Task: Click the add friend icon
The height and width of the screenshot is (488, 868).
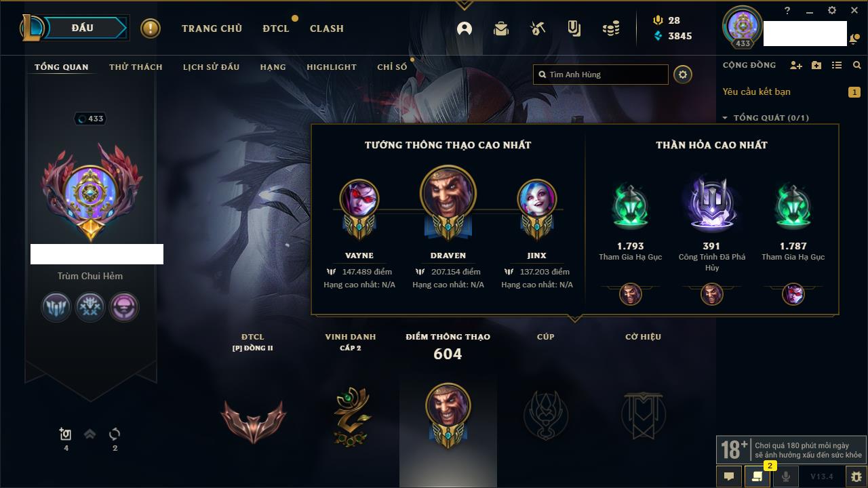Action: pyautogui.click(x=796, y=65)
